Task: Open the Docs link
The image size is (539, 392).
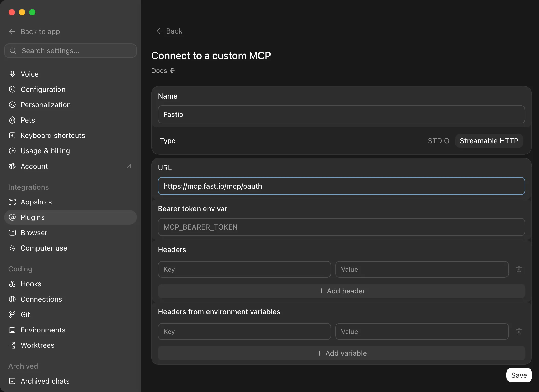Action: tap(163, 70)
